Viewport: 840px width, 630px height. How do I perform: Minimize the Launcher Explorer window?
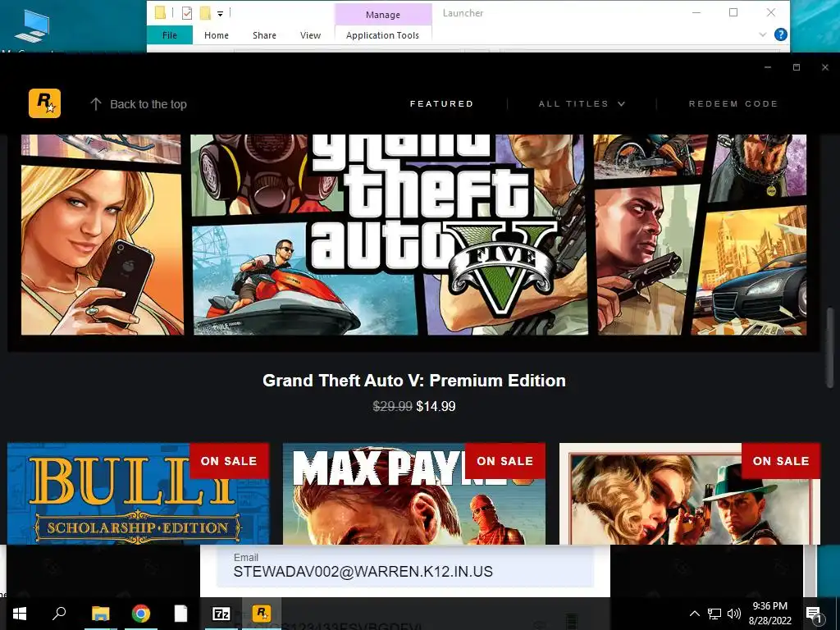point(696,12)
